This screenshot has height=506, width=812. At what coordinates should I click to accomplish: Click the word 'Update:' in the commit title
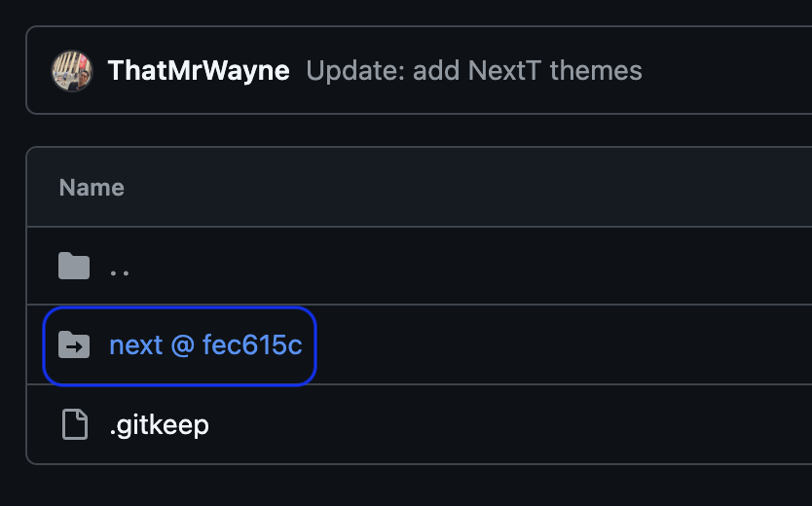[x=355, y=70]
